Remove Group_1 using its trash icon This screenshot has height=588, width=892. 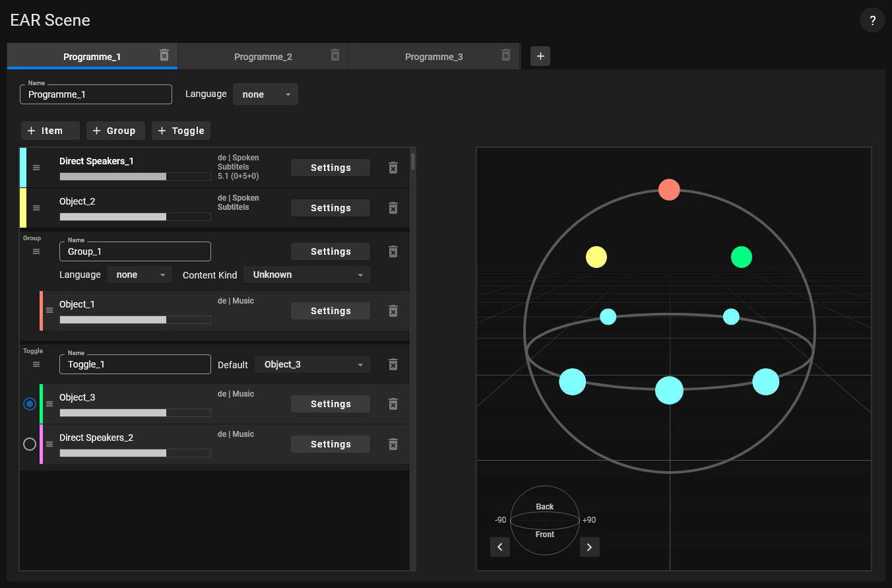393,251
